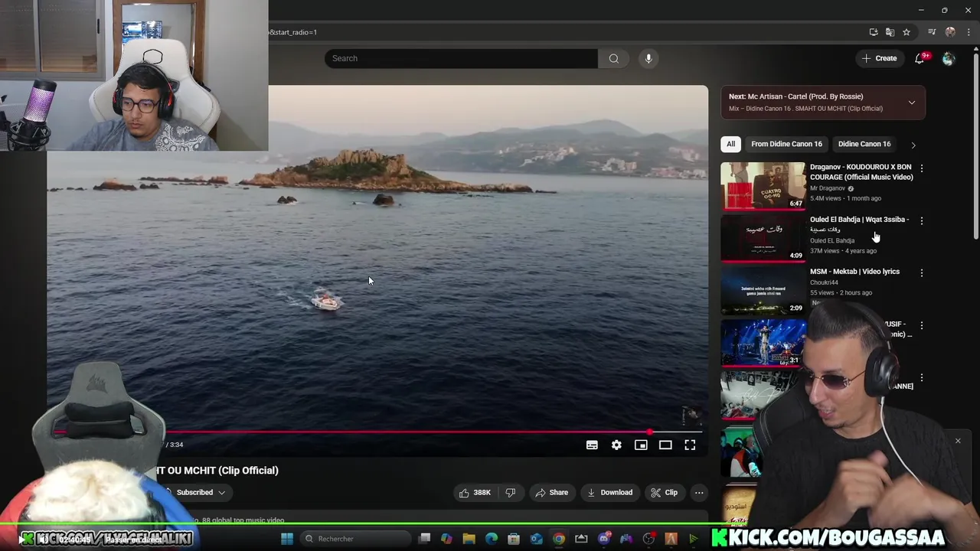
Task: Click the video progress scrubber handle
Action: pos(650,432)
